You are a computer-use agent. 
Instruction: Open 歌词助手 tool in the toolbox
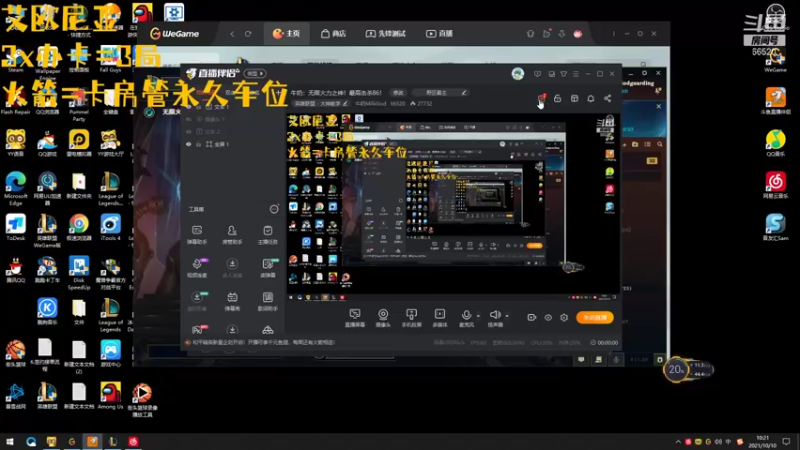click(x=268, y=301)
